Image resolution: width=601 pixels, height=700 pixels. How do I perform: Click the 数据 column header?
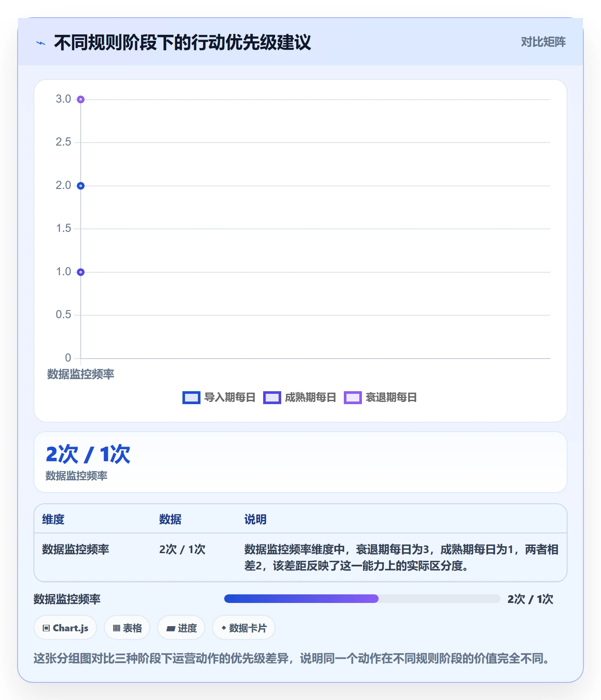point(170,519)
